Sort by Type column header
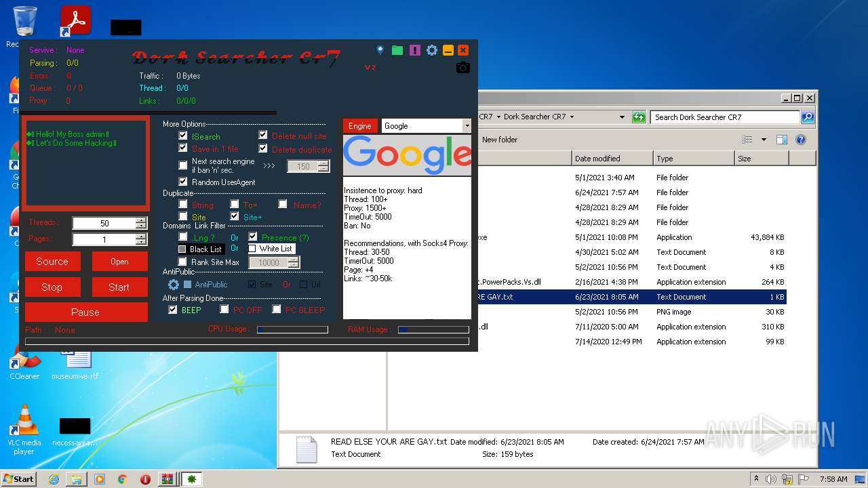The width and height of the screenshot is (868, 488). 694,159
